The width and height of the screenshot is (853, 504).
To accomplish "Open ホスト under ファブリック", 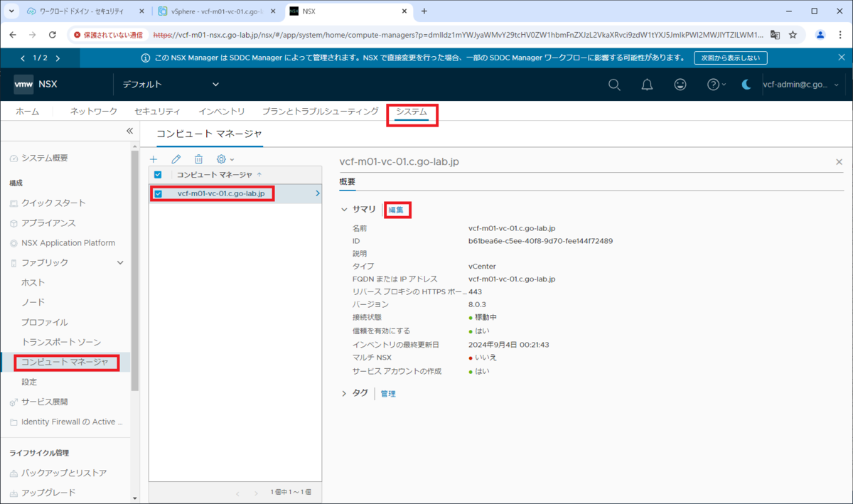I will tap(33, 283).
